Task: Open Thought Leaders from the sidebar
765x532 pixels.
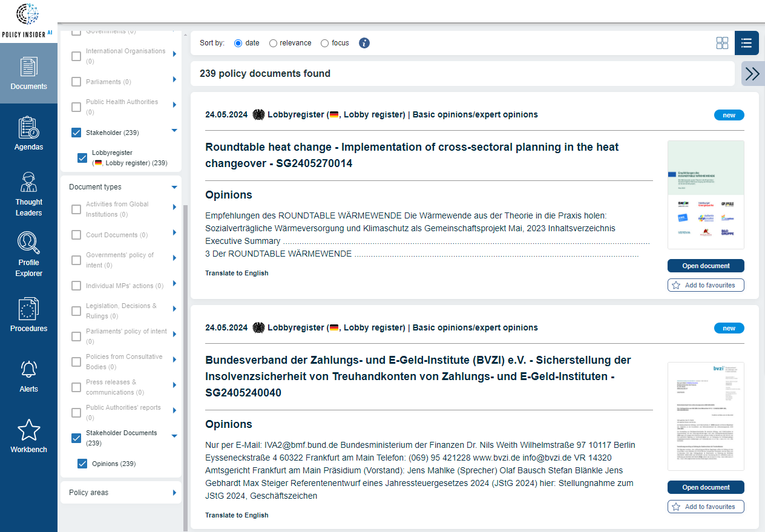Action: 28,194
